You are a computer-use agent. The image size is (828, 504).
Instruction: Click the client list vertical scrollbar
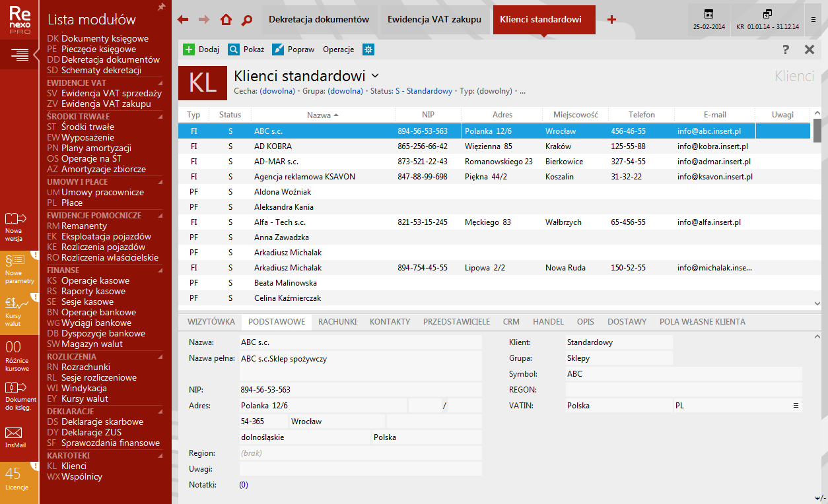click(x=817, y=211)
